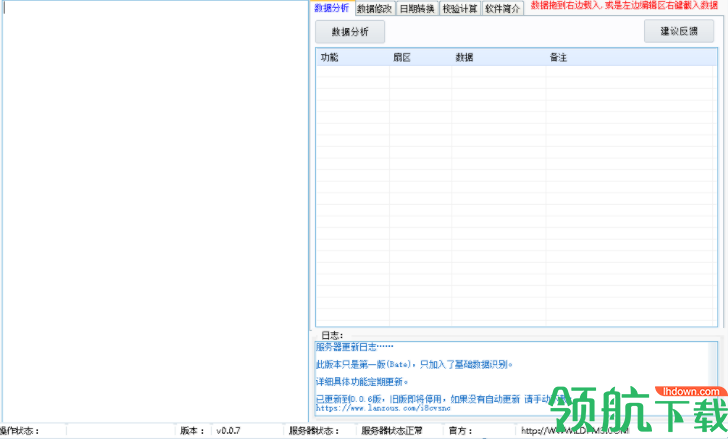This screenshot has width=728, height=439.
Task: Click the 版本 label in status bar
Action: pyautogui.click(x=192, y=431)
